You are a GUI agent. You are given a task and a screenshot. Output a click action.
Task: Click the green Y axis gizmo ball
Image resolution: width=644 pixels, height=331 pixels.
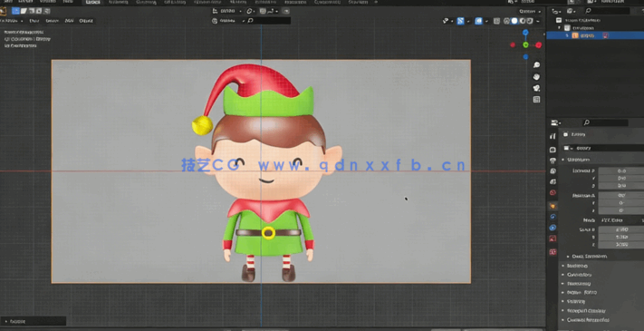click(x=525, y=44)
